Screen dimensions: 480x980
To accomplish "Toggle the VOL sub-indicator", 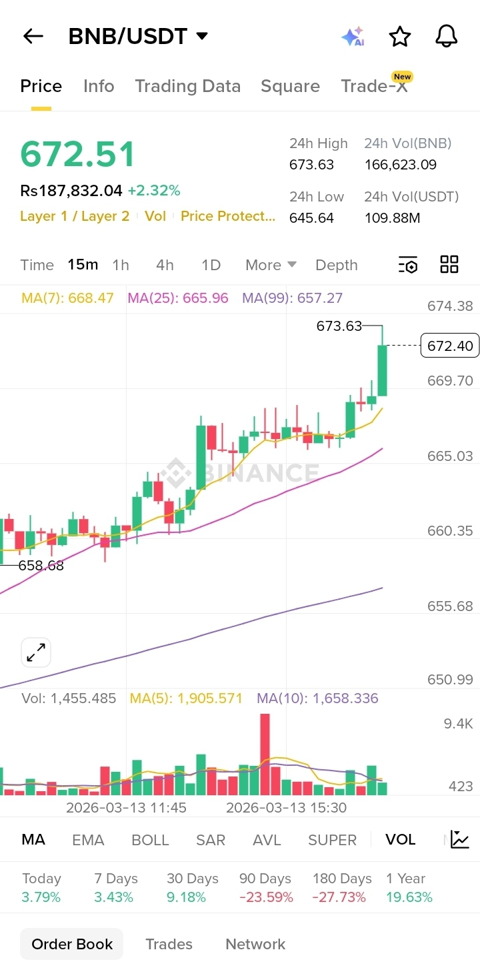I will (x=400, y=839).
